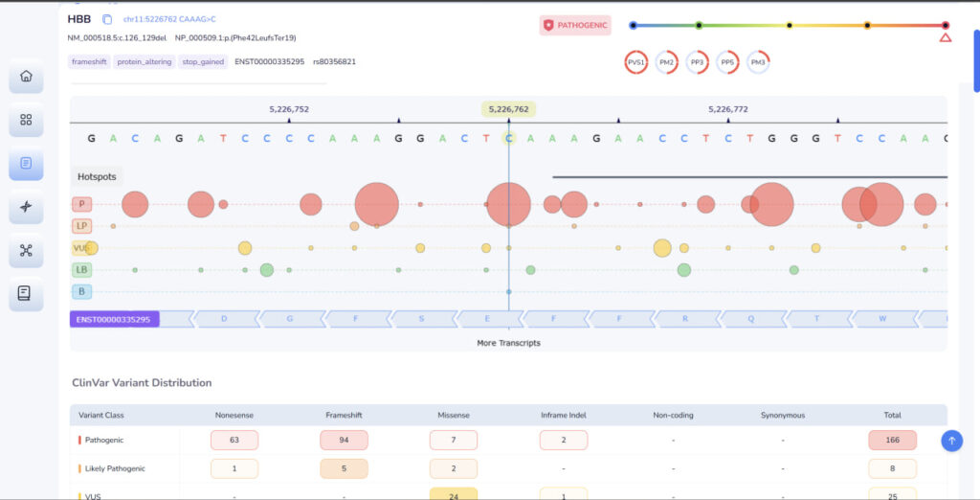Click Pathogenic total count 166

(x=893, y=440)
